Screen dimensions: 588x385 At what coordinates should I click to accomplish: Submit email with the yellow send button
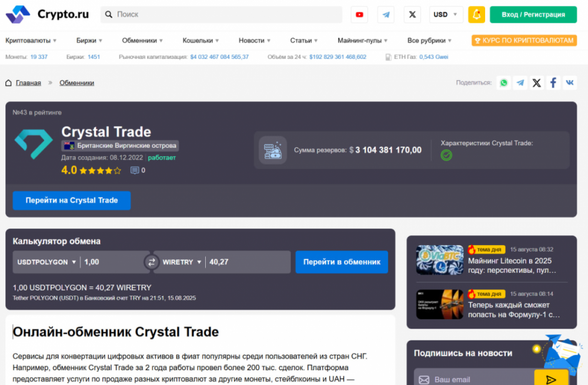pyautogui.click(x=551, y=379)
